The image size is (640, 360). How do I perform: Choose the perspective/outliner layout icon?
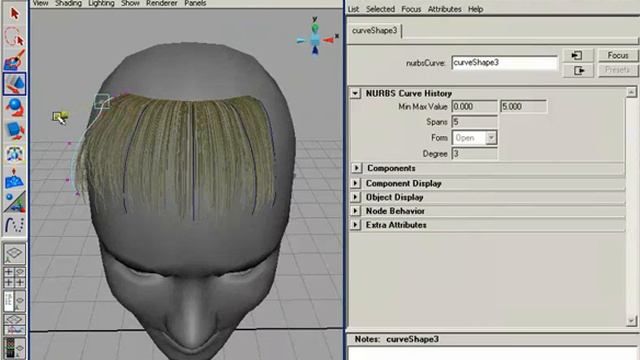coord(14,301)
